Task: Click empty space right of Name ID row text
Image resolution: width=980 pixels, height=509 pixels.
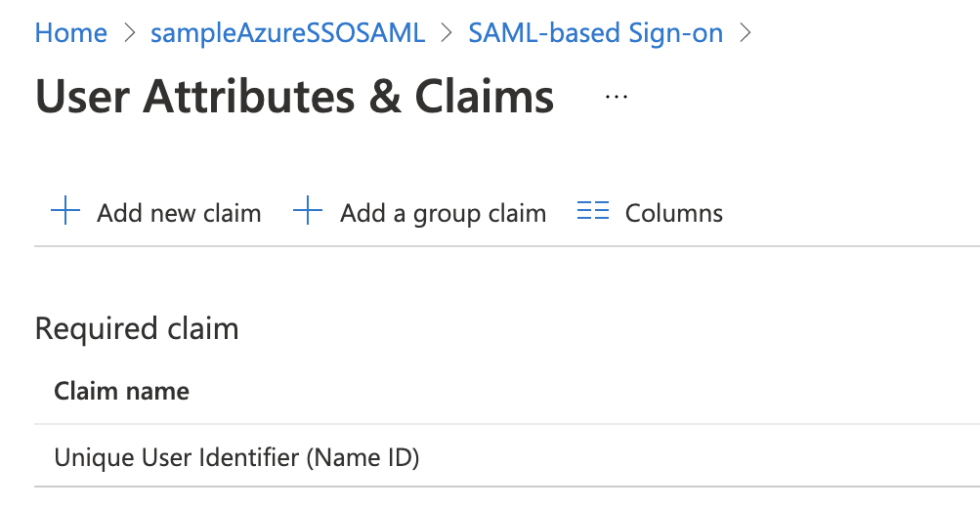Action: tap(684, 456)
